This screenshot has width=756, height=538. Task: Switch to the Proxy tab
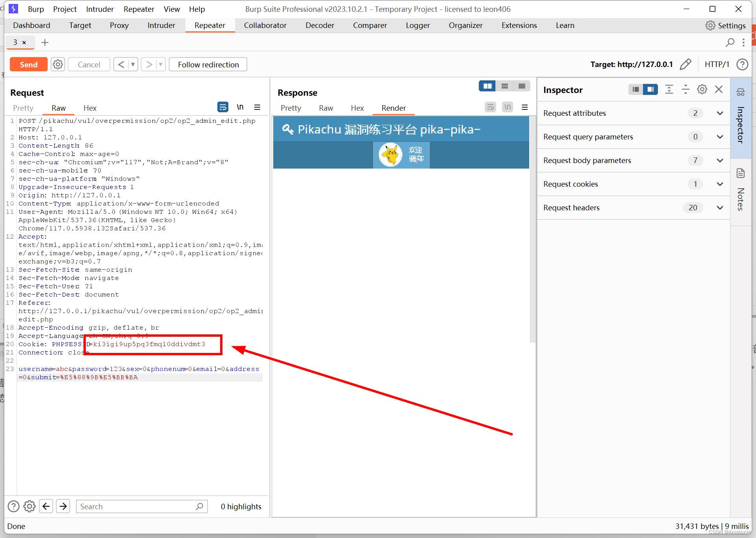(119, 25)
